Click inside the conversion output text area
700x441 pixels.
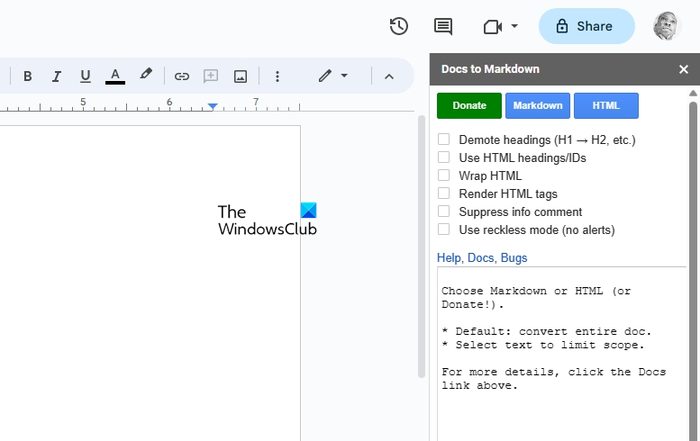562,354
